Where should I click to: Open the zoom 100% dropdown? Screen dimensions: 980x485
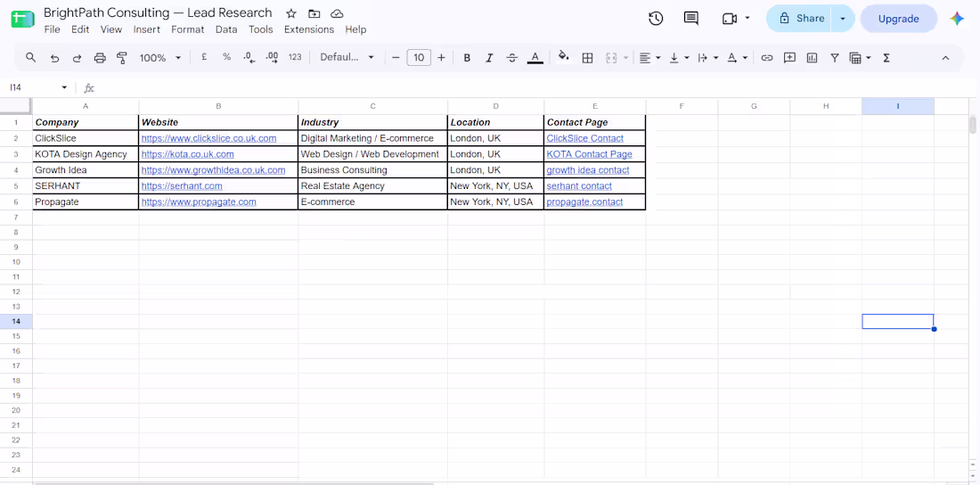tap(160, 58)
